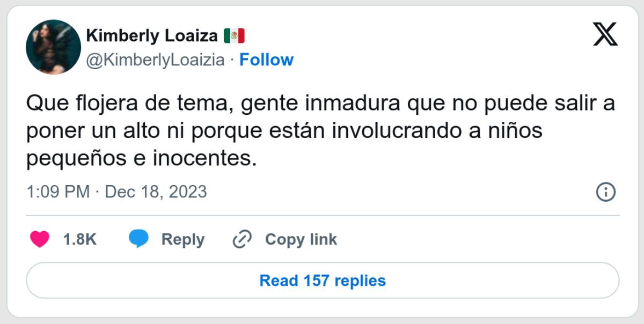This screenshot has height=324, width=644.
Task: Open Read 157 replies button
Action: pyautogui.click(x=323, y=280)
